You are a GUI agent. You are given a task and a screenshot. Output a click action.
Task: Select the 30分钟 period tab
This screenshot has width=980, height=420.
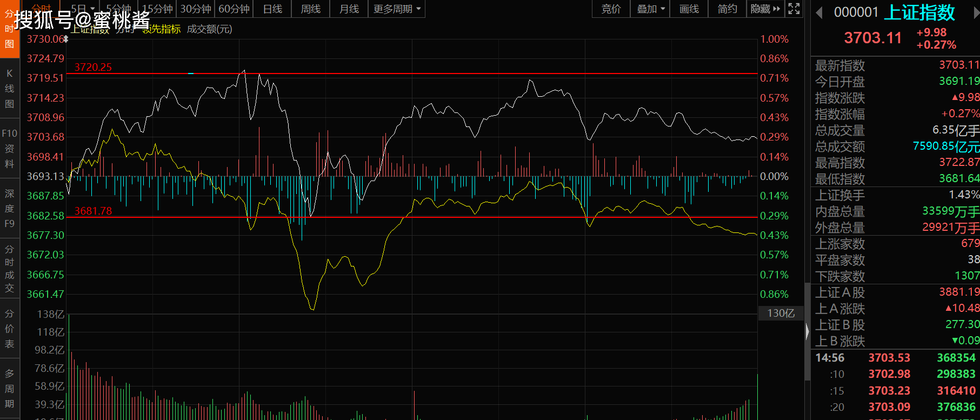tap(196, 9)
